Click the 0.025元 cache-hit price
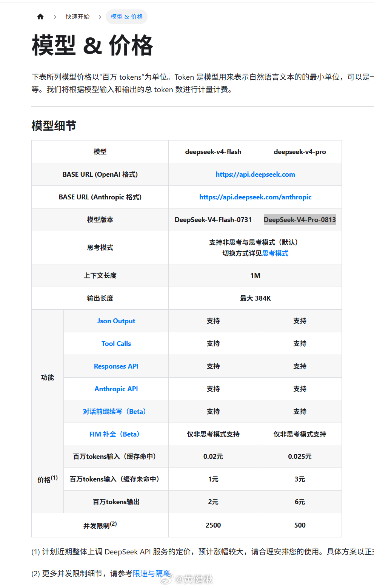The width and height of the screenshot is (374, 588). [x=300, y=457]
